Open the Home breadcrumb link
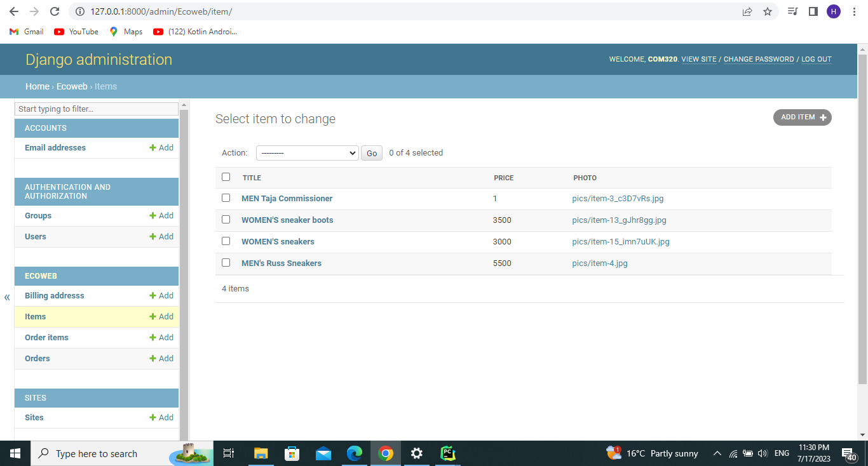 pyautogui.click(x=37, y=86)
